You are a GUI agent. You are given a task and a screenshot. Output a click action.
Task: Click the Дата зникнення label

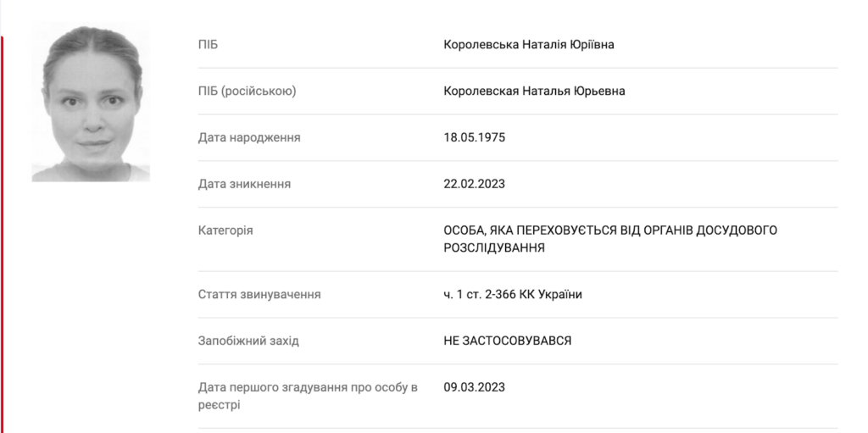coord(244,184)
